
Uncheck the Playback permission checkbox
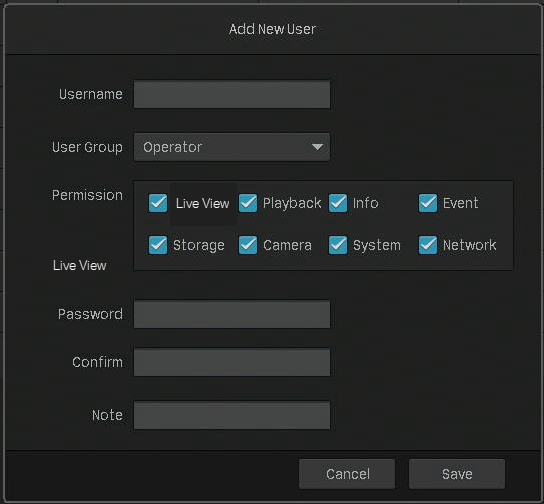click(x=248, y=203)
